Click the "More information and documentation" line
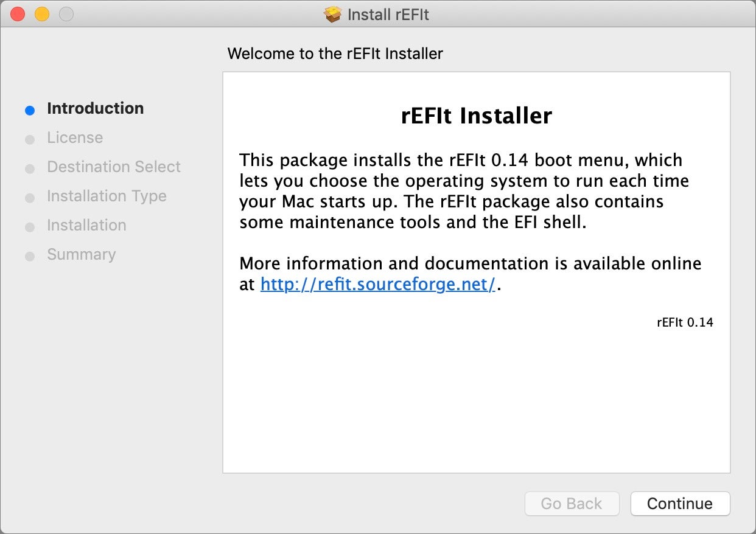This screenshot has width=756, height=534. 471,263
